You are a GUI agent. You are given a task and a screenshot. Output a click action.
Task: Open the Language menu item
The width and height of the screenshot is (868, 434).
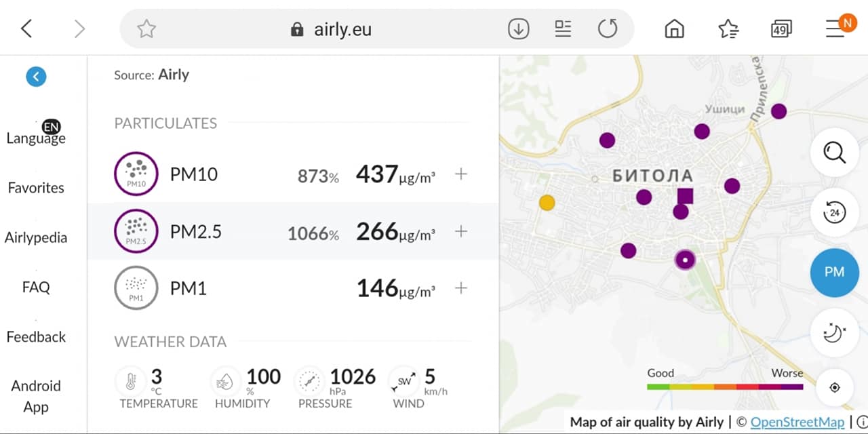[36, 138]
